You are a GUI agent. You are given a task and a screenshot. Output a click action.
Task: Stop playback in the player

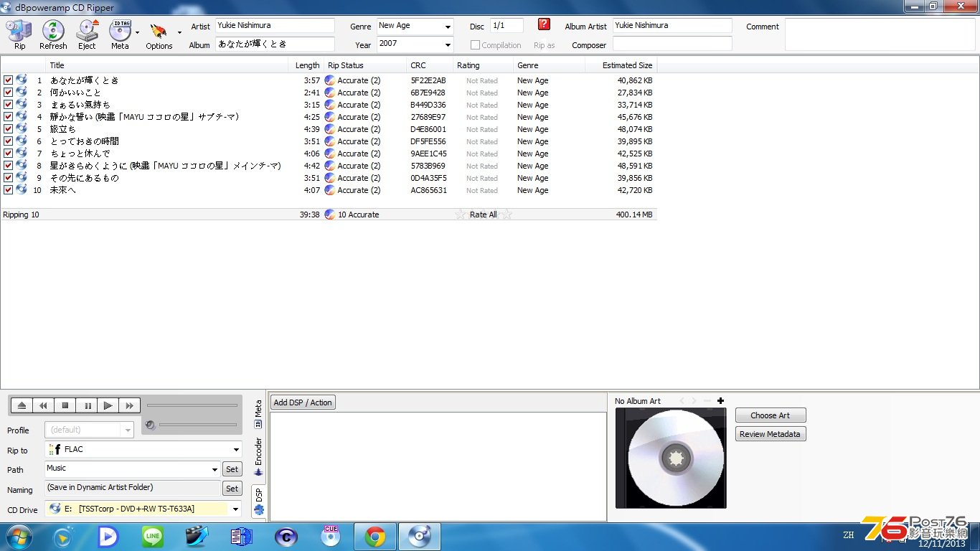click(x=65, y=405)
